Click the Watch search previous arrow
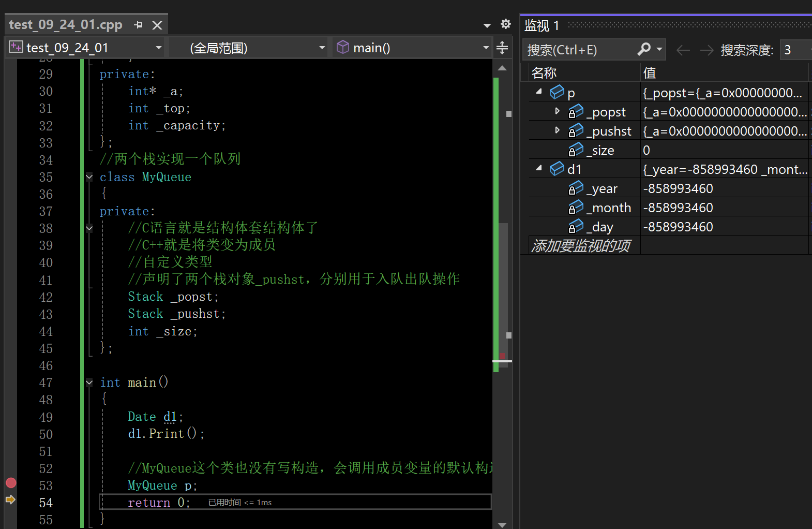 [x=683, y=50]
